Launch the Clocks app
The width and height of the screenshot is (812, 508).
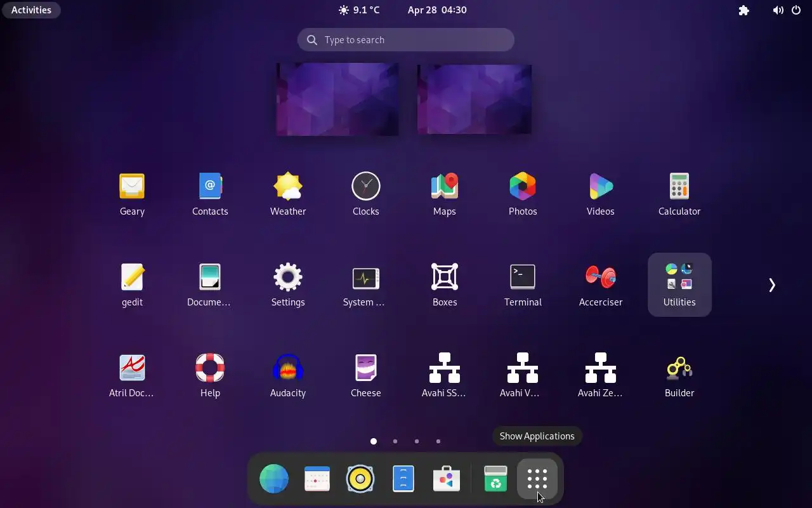pos(366,194)
